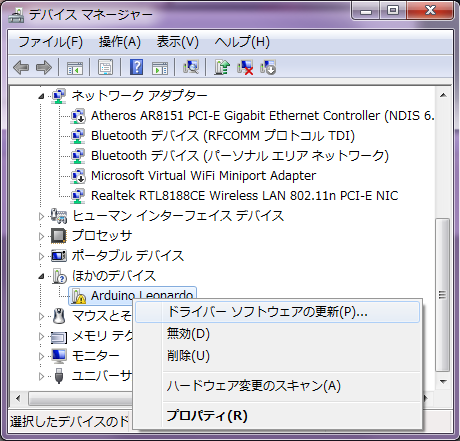Click the Update driver software toolbar icon

[222, 67]
